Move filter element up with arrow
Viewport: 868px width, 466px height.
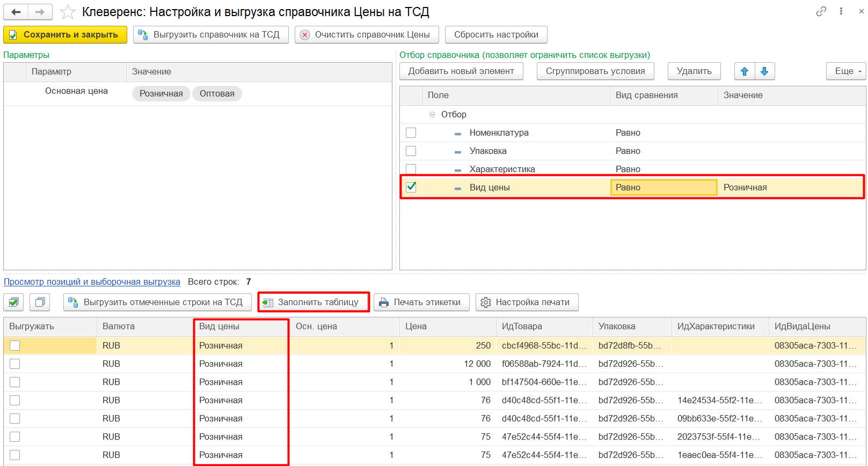point(745,71)
